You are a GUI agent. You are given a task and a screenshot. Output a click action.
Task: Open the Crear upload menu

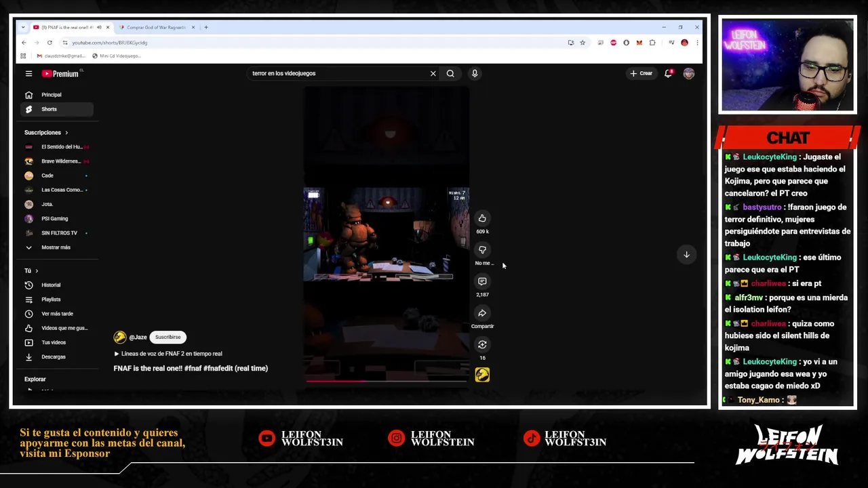pyautogui.click(x=642, y=73)
